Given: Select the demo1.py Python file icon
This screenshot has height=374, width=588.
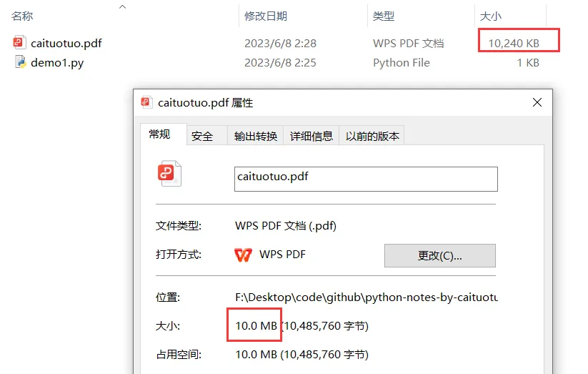Looking at the screenshot, I should tap(21, 62).
